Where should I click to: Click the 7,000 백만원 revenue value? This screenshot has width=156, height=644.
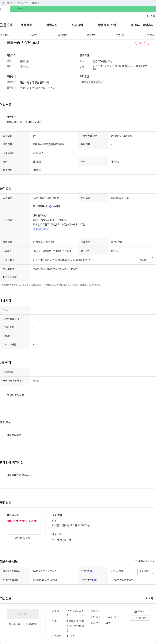pos(112,617)
